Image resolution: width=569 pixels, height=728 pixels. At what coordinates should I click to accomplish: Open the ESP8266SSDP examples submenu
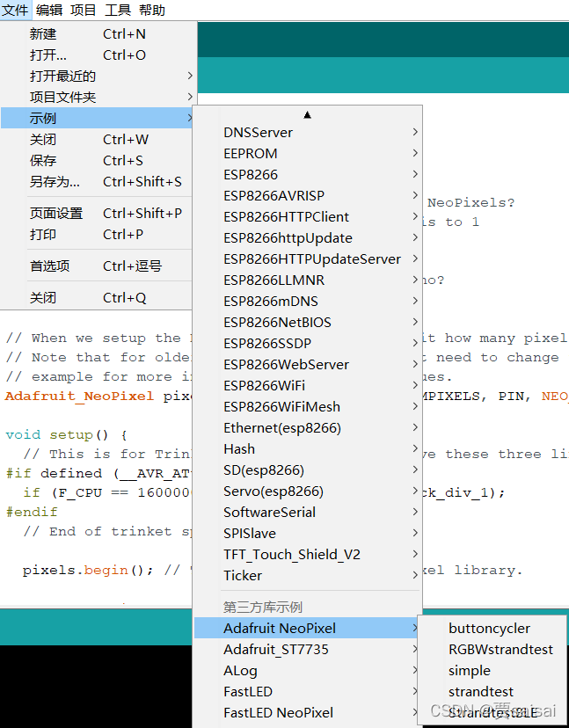pos(308,343)
